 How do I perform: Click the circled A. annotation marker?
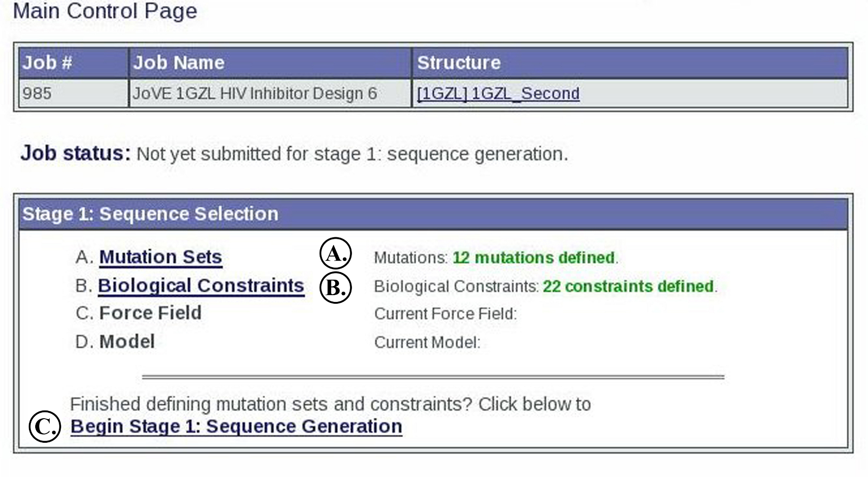pos(336,254)
